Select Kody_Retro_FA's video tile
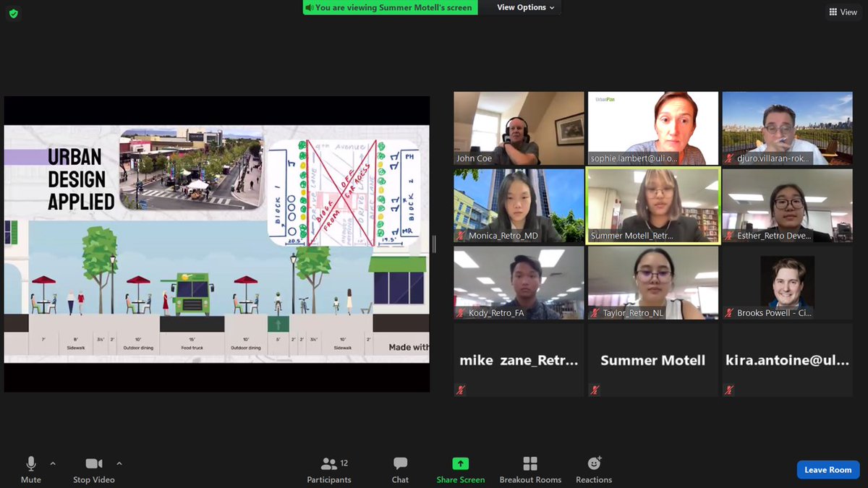The width and height of the screenshot is (868, 488). pyautogui.click(x=519, y=283)
